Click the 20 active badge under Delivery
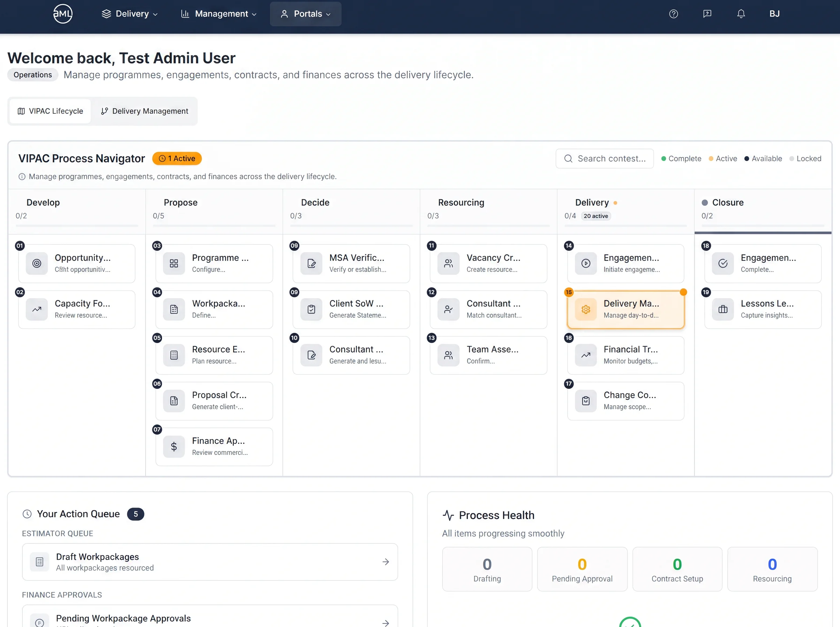Viewport: 840px width, 627px height. click(596, 216)
